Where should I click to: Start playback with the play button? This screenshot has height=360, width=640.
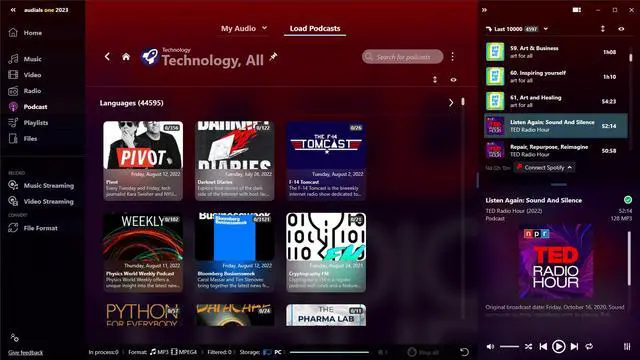point(558,347)
